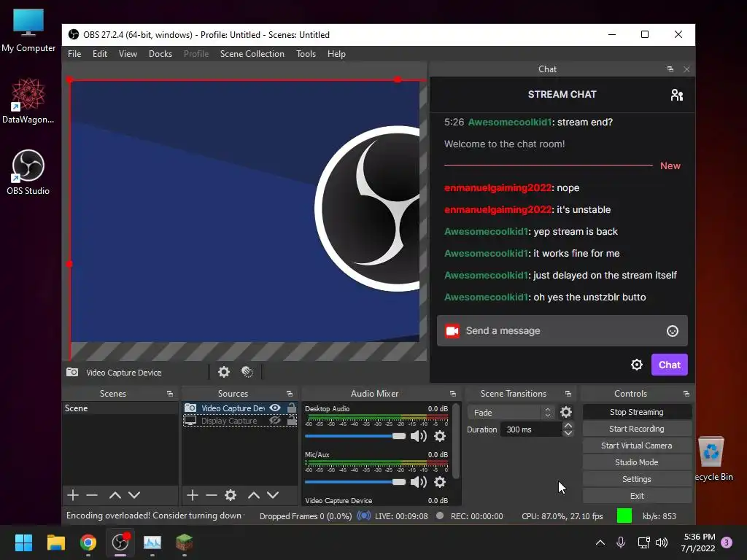
Task: Click Exit button in Controls
Action: tap(636, 496)
